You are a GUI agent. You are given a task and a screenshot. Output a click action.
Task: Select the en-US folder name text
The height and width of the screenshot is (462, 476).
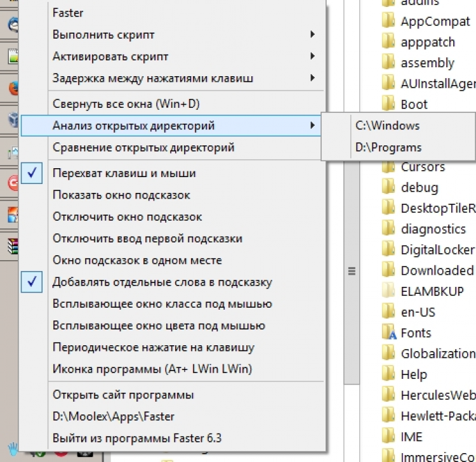(x=418, y=312)
